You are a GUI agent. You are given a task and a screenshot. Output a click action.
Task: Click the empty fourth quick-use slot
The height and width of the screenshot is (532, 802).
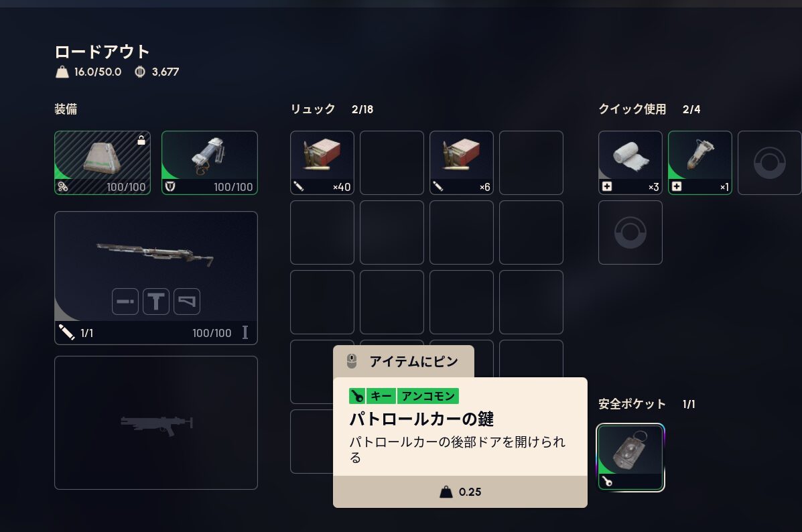[x=630, y=232]
